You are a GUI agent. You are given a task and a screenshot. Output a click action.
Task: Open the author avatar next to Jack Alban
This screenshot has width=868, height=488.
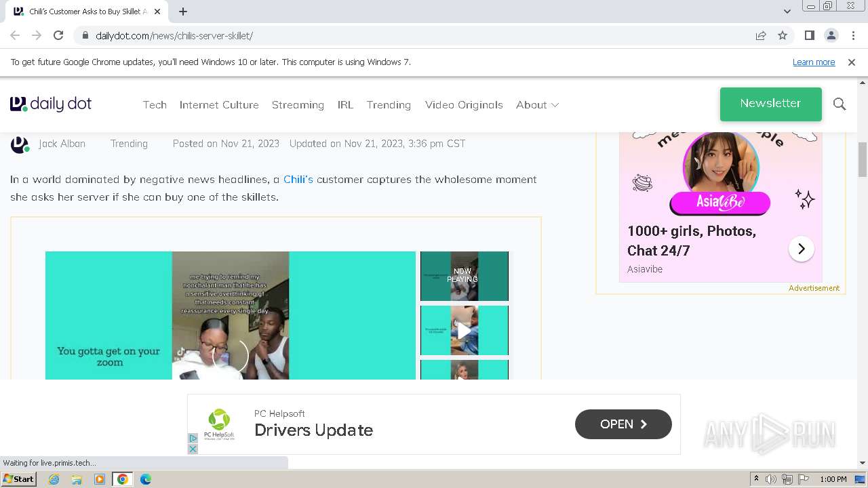20,144
